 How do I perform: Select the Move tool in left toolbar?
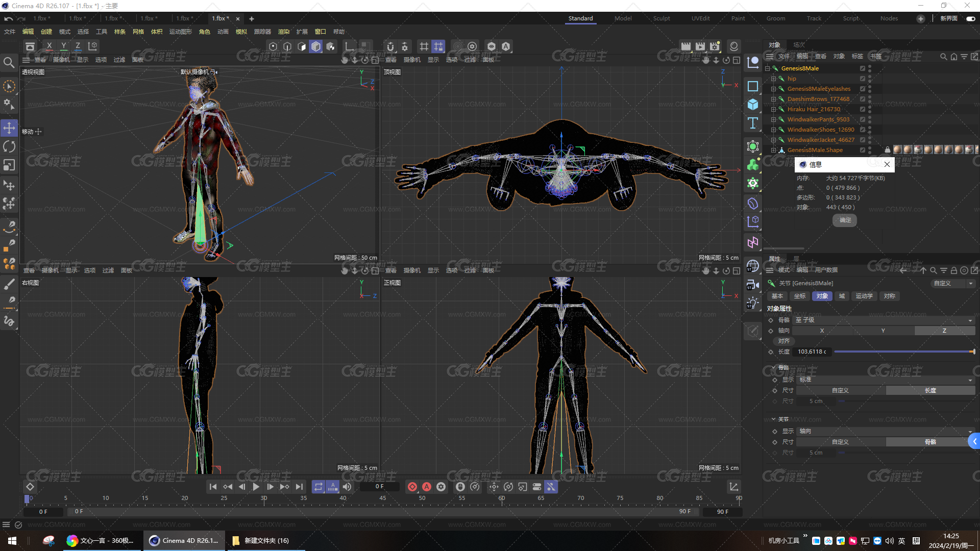[9, 128]
